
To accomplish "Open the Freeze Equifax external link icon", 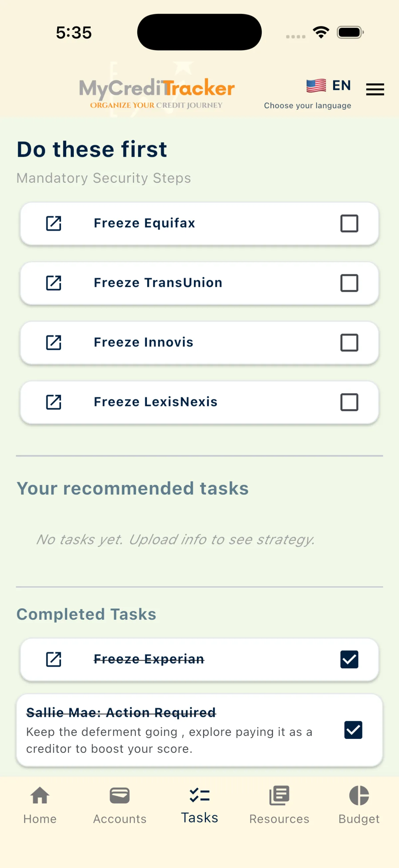I will click(x=54, y=223).
